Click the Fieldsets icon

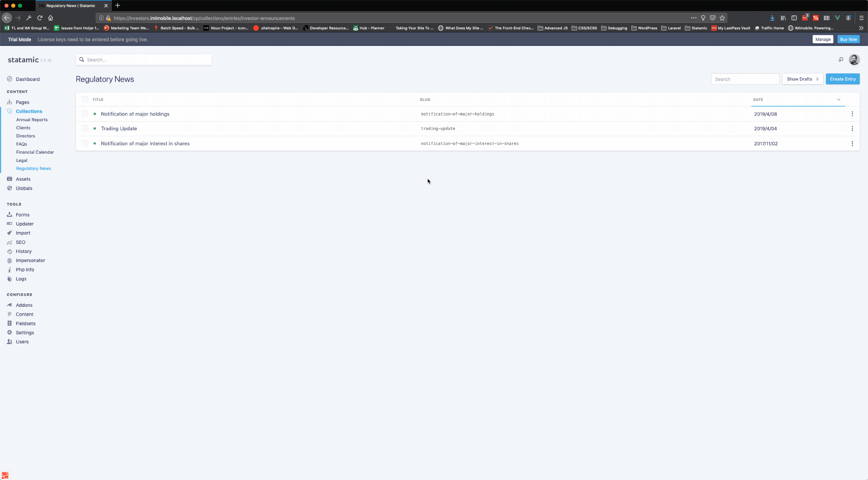9,323
